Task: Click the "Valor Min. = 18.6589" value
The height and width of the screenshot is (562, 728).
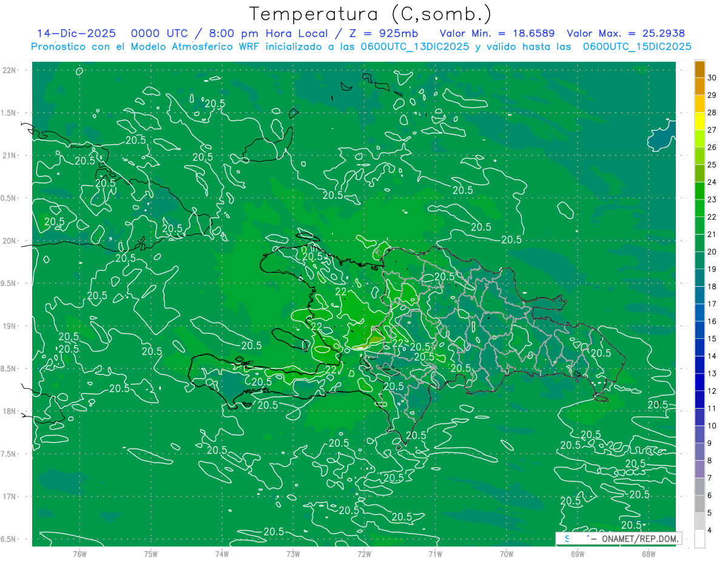Action: [x=497, y=33]
